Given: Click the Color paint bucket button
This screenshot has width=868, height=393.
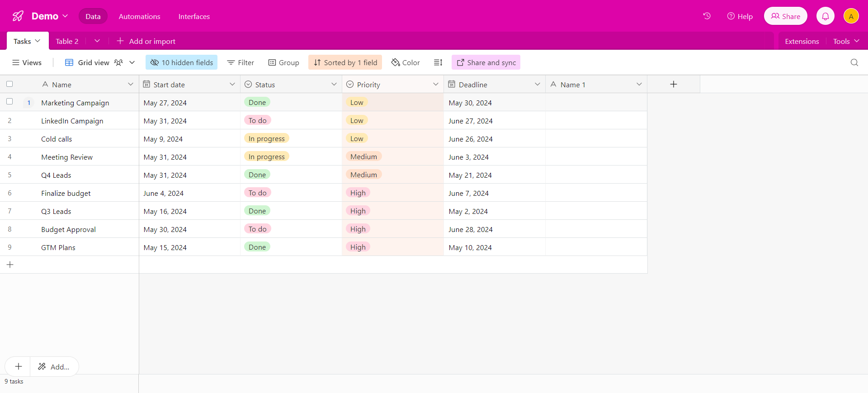Looking at the screenshot, I should click(406, 62).
